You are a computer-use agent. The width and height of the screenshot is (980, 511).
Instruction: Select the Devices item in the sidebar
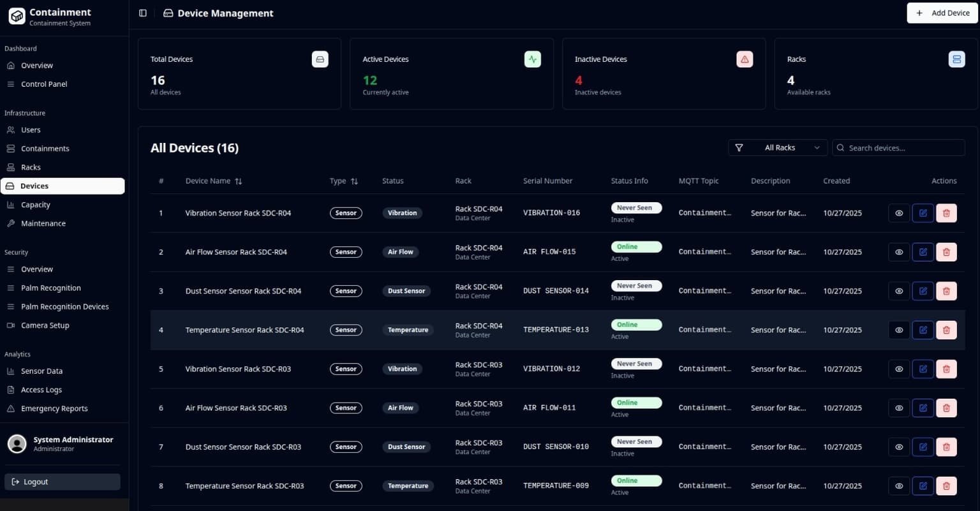[35, 186]
